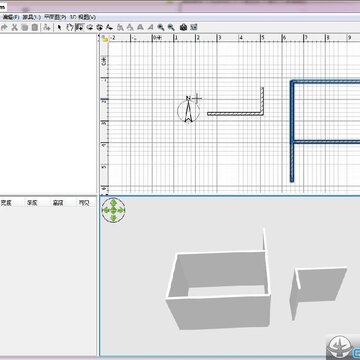Image resolution: width=360 pixels, height=360 pixels.
Task: Open the 3D 视图 menu
Action: point(83,17)
